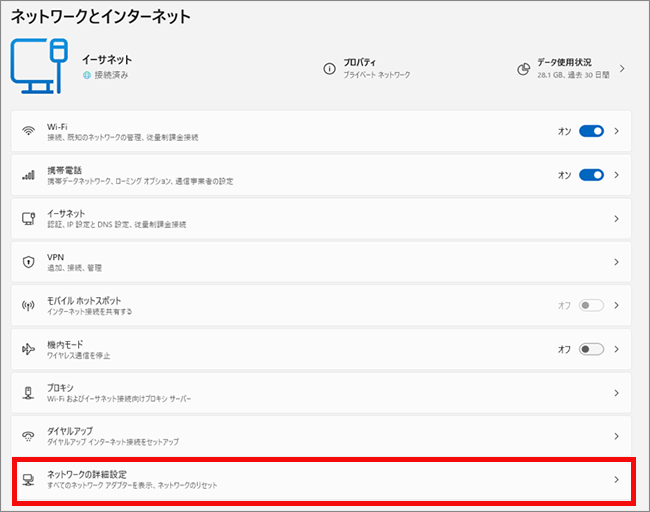Screen dimensions: 650x512
Task: Open ネットワークの詳細設定 chevron
Action: (x=617, y=480)
